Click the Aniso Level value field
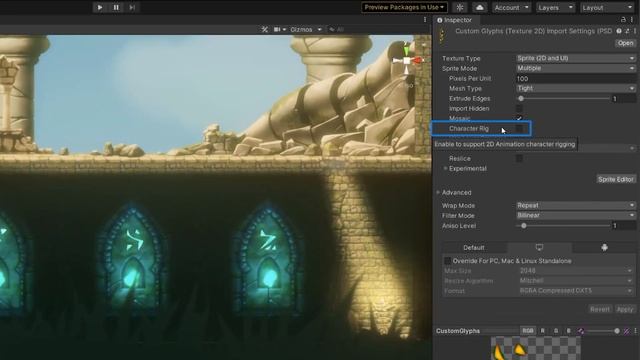This screenshot has height=360, width=640. (624, 226)
